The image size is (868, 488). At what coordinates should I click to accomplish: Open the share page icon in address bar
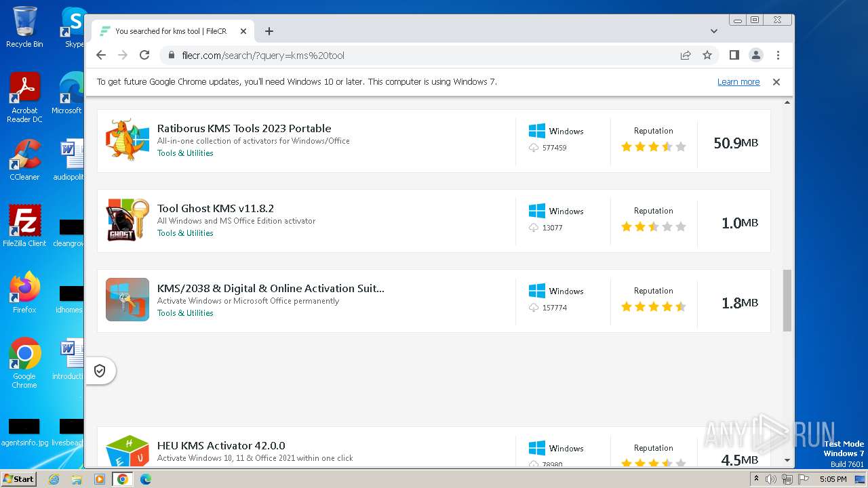tap(686, 56)
